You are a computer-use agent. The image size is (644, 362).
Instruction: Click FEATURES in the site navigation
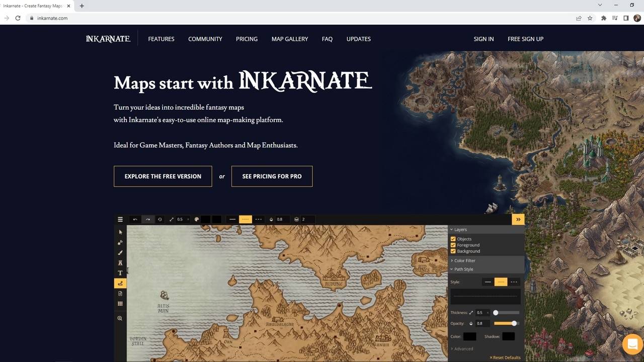[161, 39]
